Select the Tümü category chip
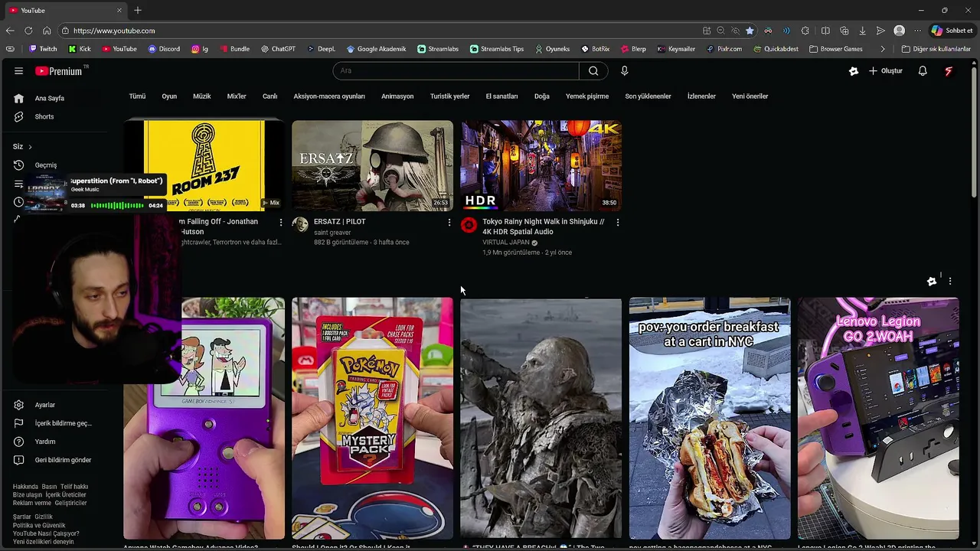This screenshot has width=980, height=551. click(137, 96)
